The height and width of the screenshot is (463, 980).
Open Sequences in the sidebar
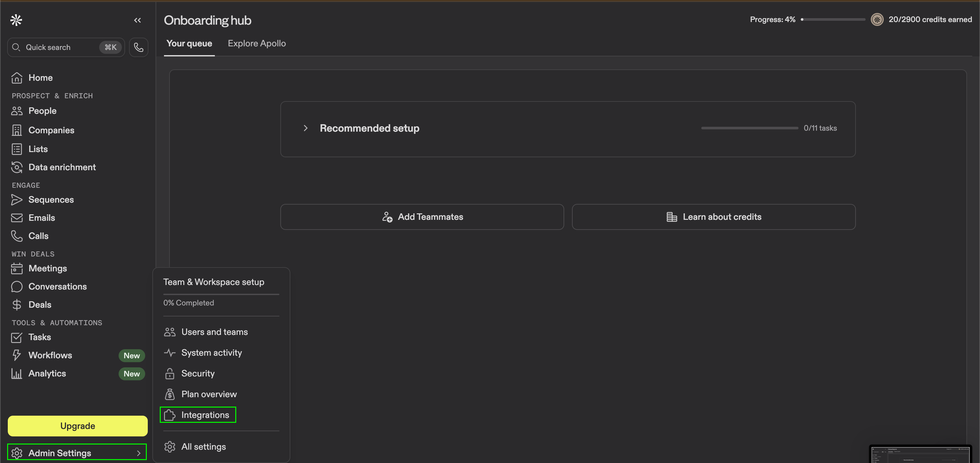point(51,199)
